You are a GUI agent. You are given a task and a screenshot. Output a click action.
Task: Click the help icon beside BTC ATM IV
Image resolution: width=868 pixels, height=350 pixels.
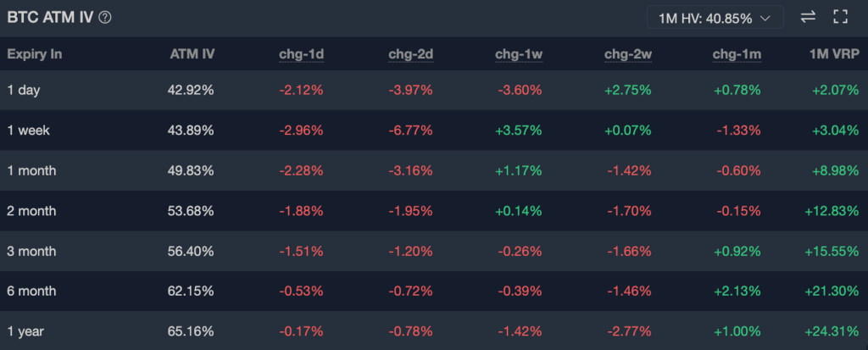click(105, 17)
